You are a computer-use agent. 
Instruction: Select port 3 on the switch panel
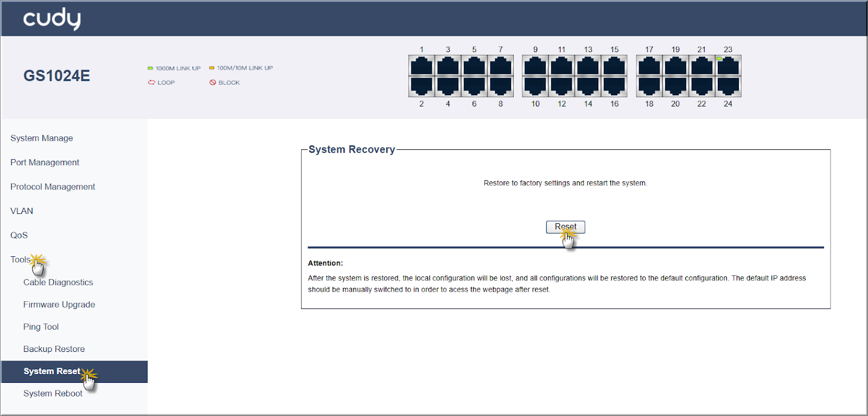pos(448,66)
